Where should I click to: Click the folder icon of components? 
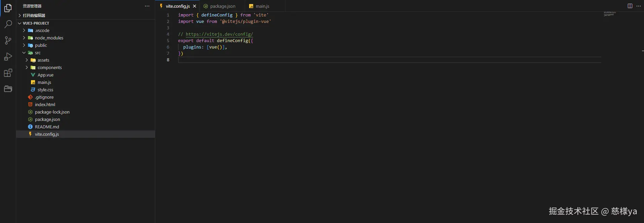[x=33, y=67]
